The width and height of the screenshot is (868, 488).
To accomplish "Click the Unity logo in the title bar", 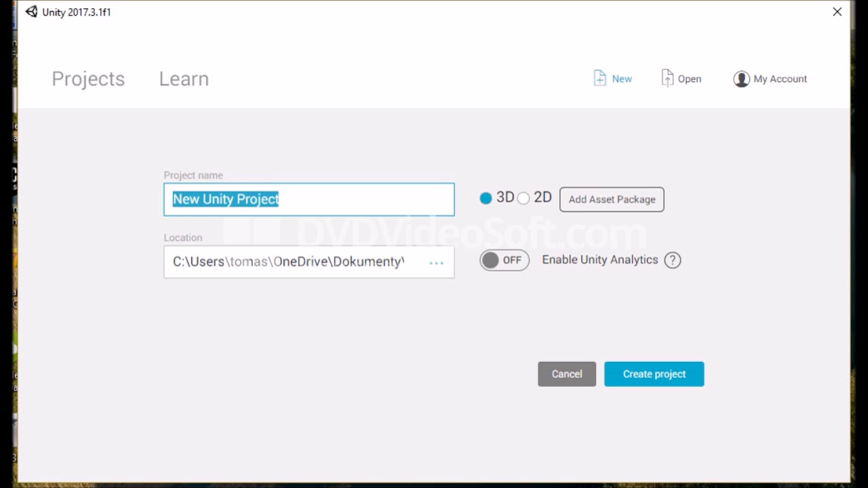I will (x=31, y=12).
